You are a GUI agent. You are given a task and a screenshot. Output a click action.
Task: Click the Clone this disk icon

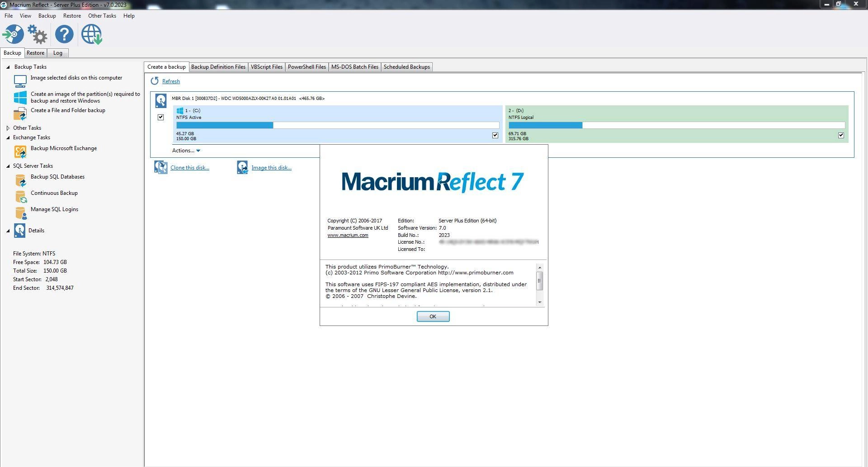(x=160, y=167)
